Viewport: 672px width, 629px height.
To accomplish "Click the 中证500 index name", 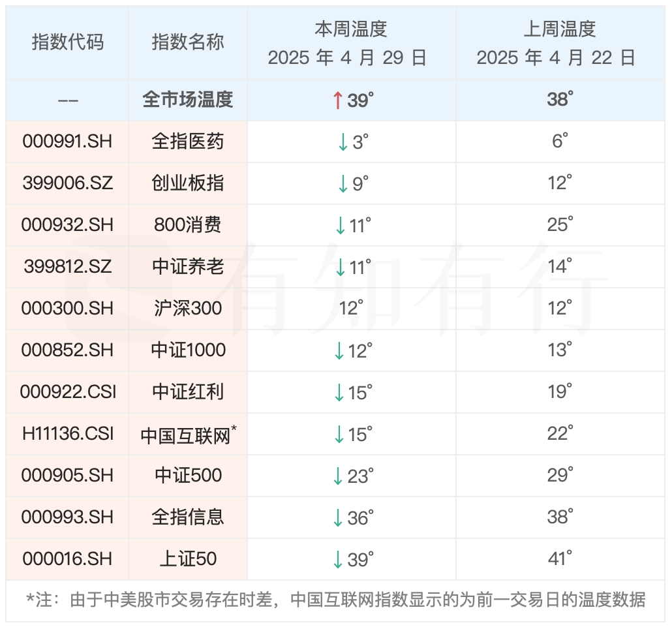I will tap(188, 476).
